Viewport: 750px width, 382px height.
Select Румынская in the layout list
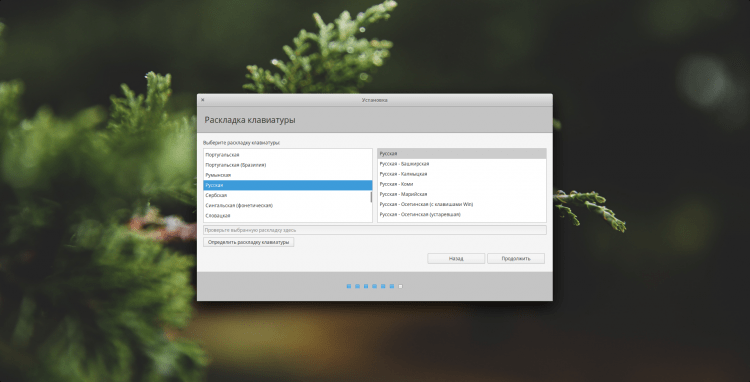[x=287, y=175]
